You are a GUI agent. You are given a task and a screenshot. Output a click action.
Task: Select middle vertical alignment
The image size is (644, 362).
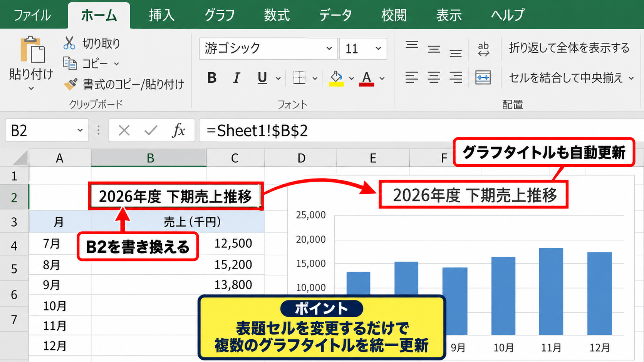coord(434,49)
